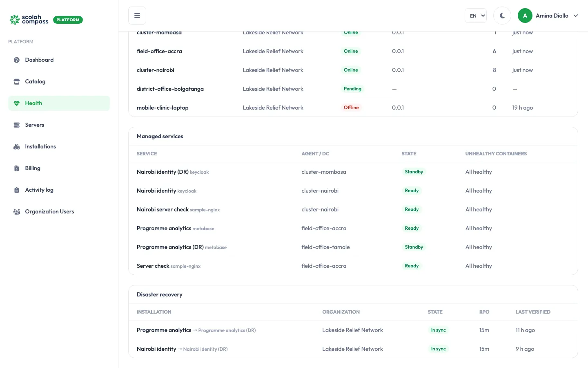The height and width of the screenshot is (368, 588).
Task: Open the Dashboard menu item
Action: (59, 60)
